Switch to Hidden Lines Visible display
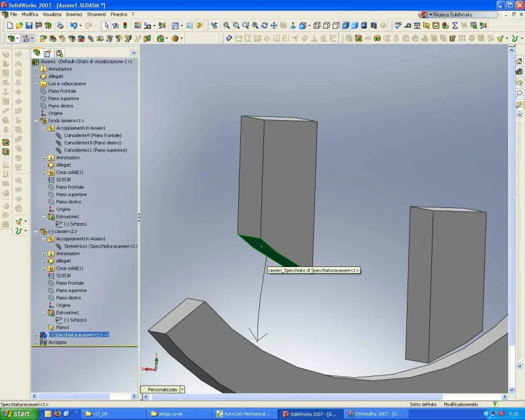525x420 pixels. click(x=326, y=26)
